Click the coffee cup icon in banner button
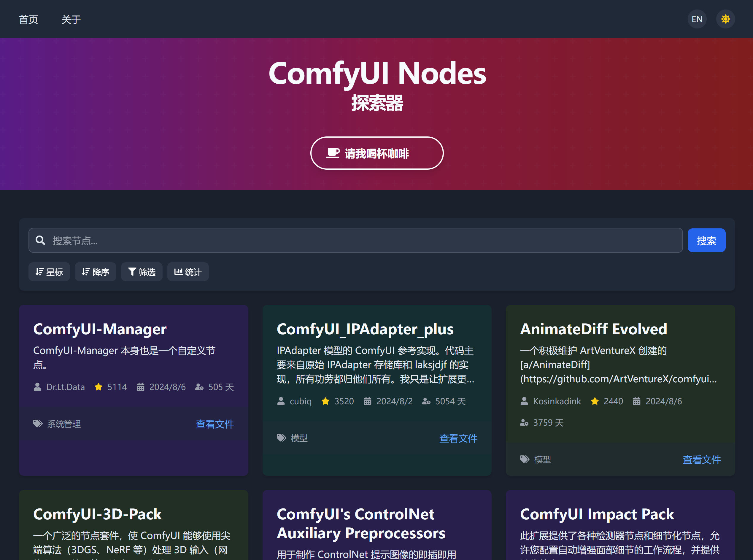Screen dimensions: 753x560 point(333,153)
